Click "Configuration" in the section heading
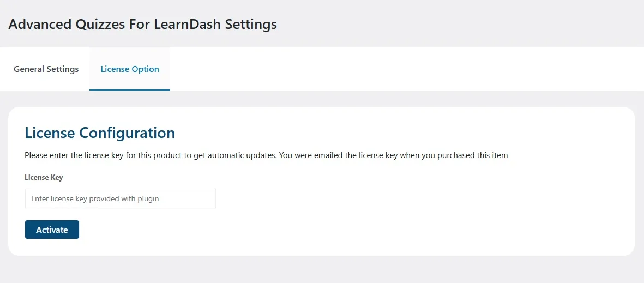 coord(127,133)
